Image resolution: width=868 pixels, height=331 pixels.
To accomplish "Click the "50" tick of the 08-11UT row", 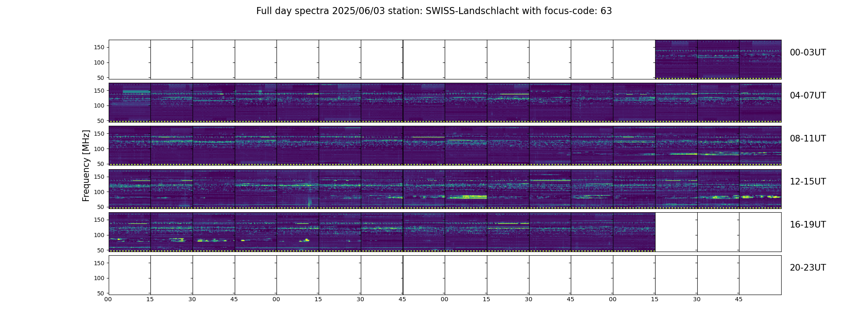I will [101, 164].
